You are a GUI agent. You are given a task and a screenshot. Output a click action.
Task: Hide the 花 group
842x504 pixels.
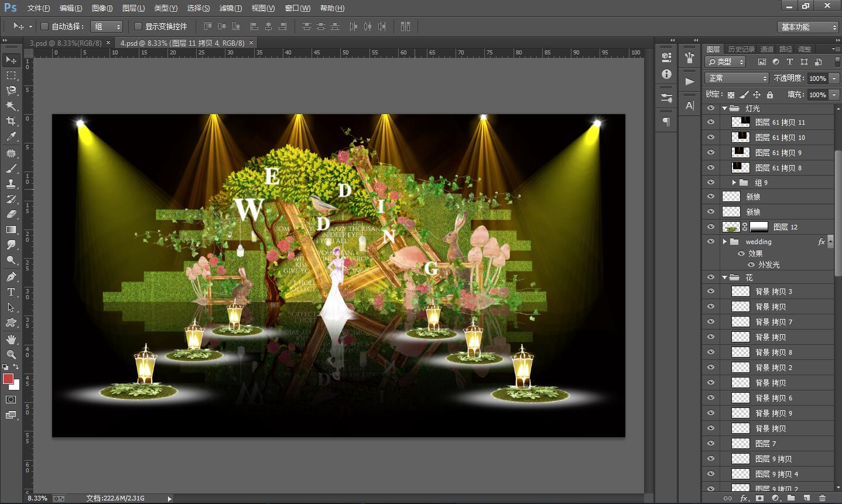point(711,277)
